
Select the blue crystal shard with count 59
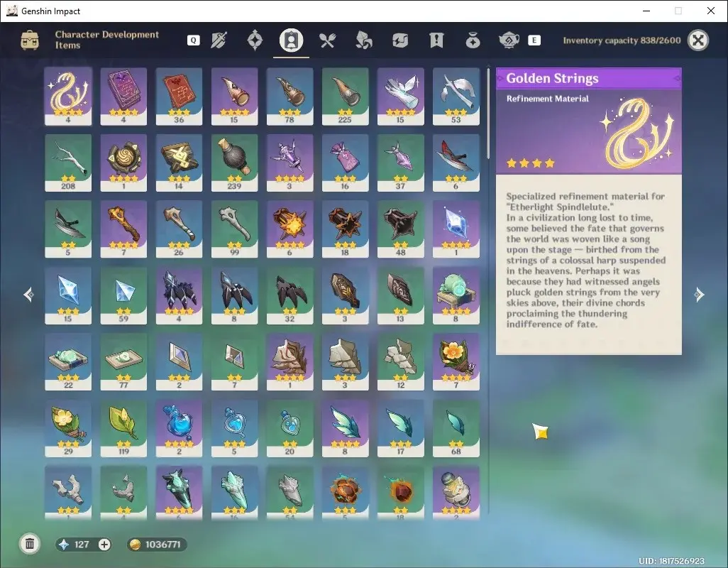pyautogui.click(x=123, y=295)
